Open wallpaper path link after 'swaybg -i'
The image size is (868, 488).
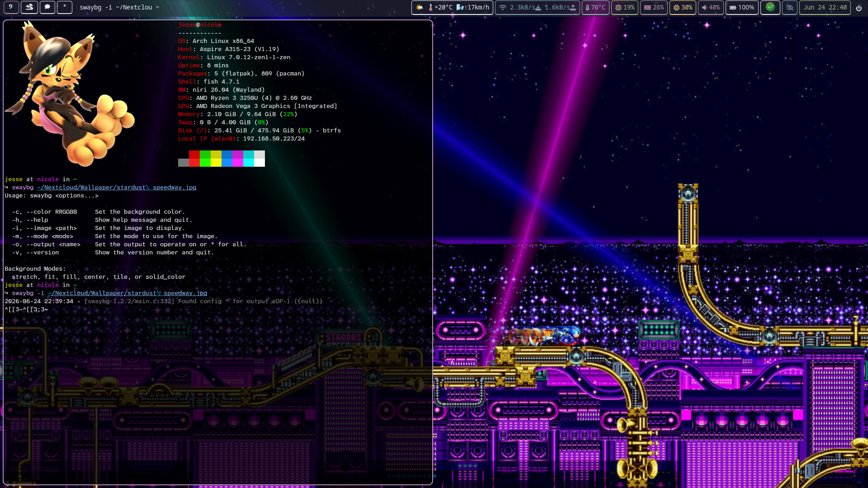pyautogui.click(x=127, y=293)
